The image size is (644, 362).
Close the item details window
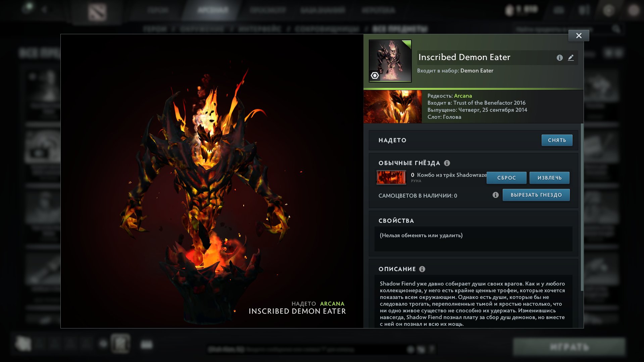point(579,36)
